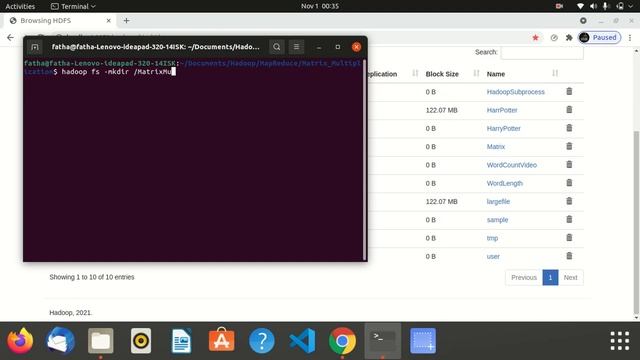
Task: Open Activities overview
Action: [20, 6]
